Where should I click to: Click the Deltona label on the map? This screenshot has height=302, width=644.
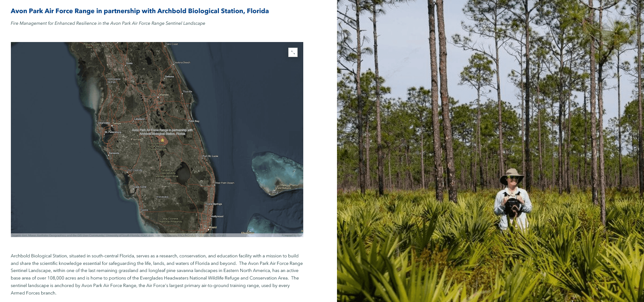coord(169,77)
